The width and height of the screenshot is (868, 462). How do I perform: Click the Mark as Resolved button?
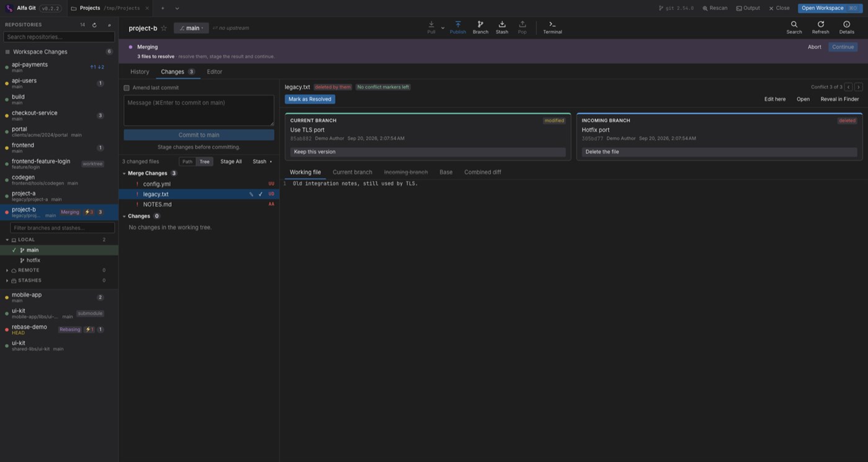click(310, 99)
